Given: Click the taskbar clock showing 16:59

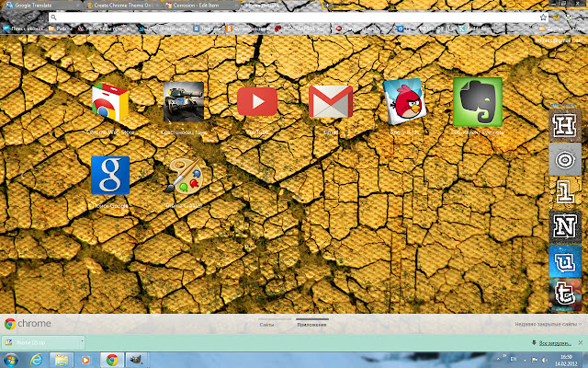Looking at the screenshot, I should 566,360.
